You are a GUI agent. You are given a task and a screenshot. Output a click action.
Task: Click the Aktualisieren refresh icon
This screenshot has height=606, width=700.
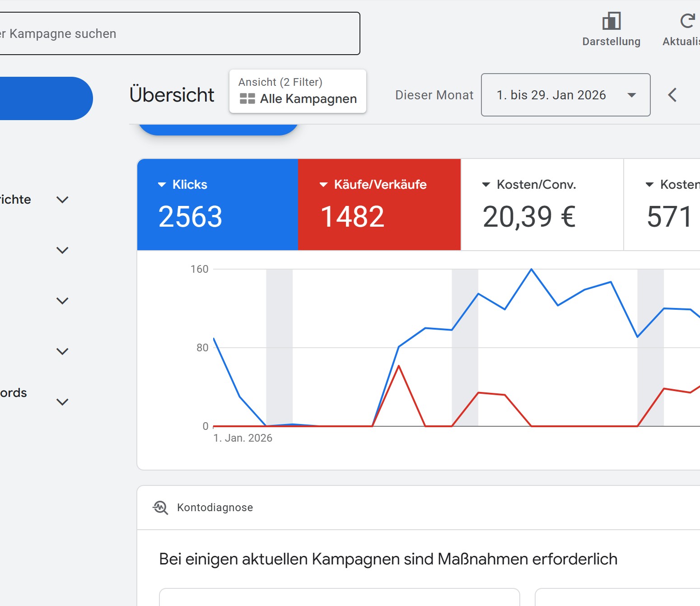pos(687,21)
